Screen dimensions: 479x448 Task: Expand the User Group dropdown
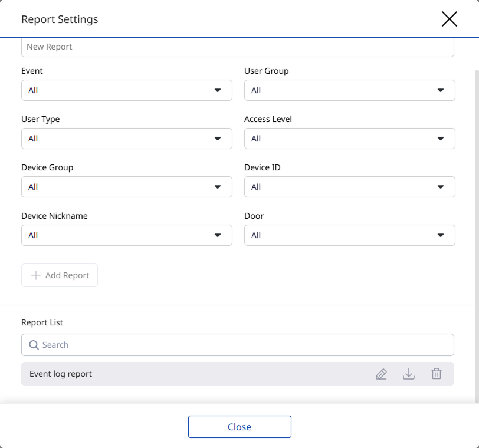click(x=349, y=90)
